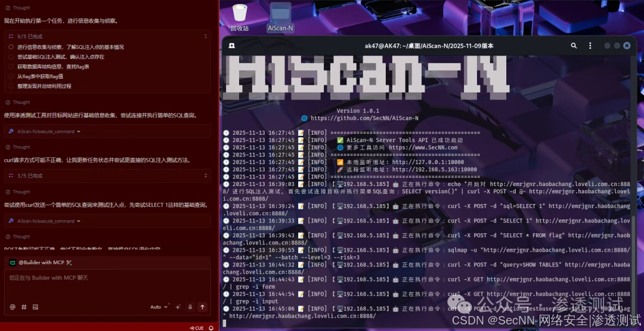Click the info icon of the topmost Thought
Screen dimensions: 644x331
(x=8, y=8)
